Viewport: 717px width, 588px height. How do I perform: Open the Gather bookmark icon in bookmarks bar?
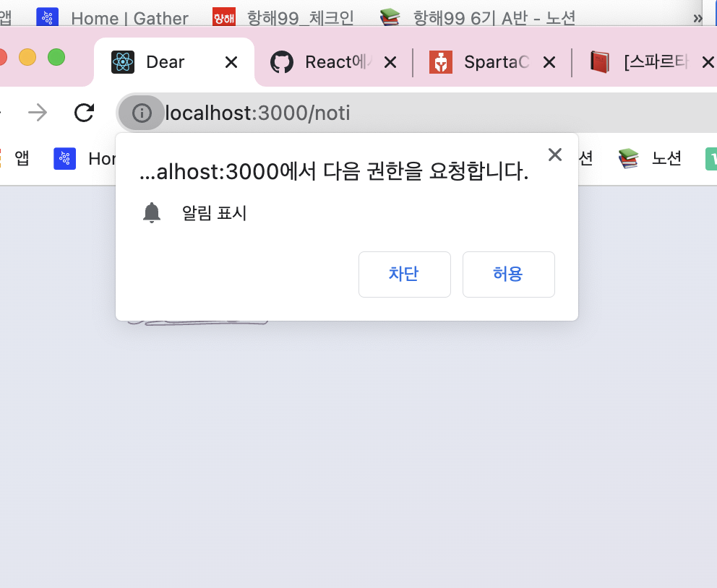coord(64,158)
